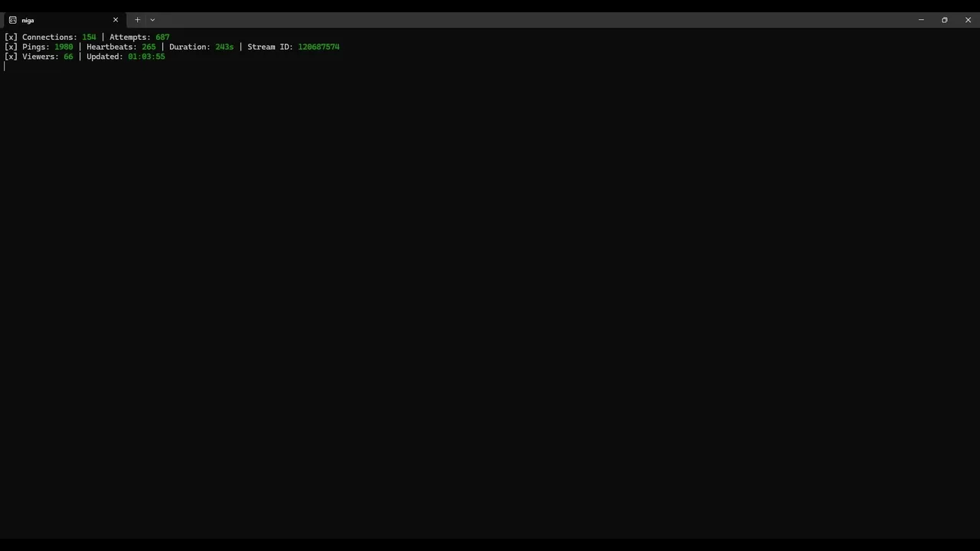Select the terminal tab titled niga
The image size is (980, 551).
64,20
